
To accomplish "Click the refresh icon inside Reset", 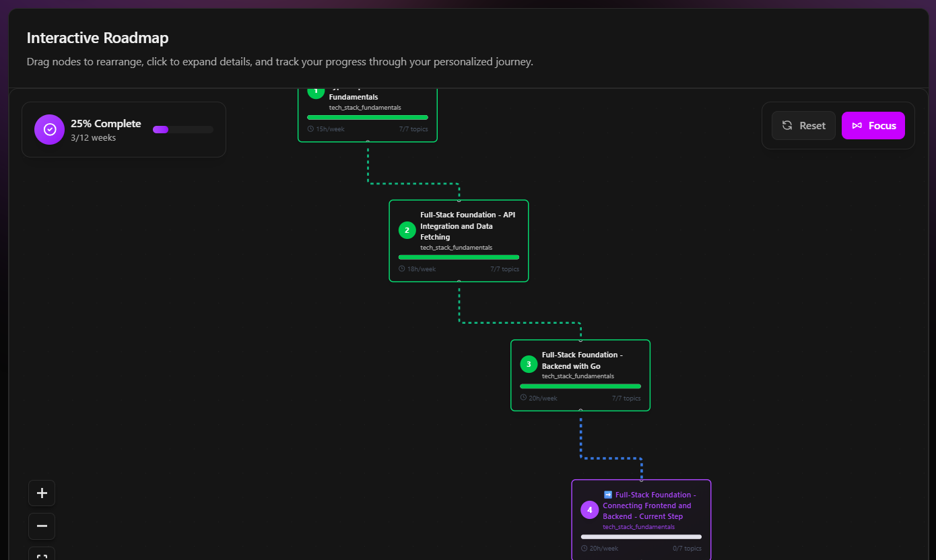I will (x=787, y=125).
